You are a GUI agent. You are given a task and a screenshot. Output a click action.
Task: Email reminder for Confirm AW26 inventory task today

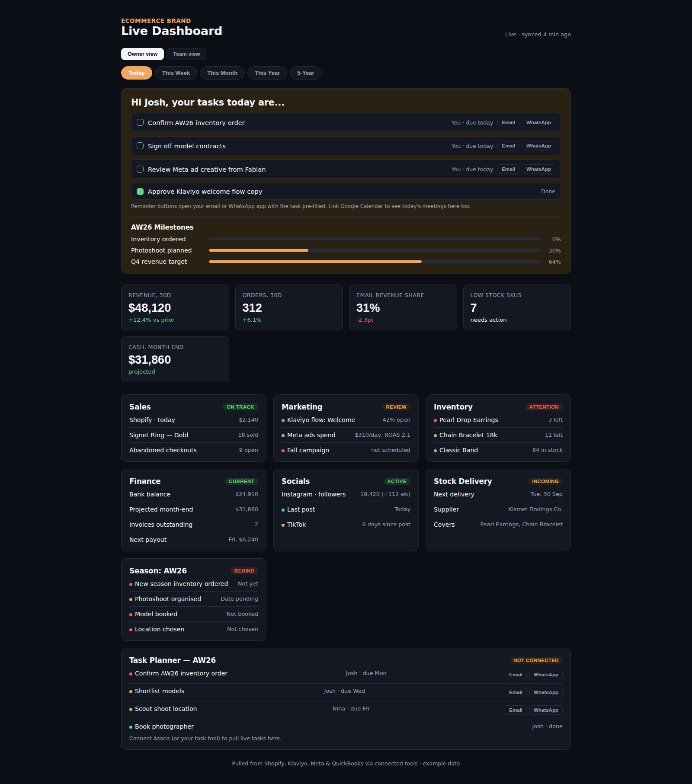point(508,122)
